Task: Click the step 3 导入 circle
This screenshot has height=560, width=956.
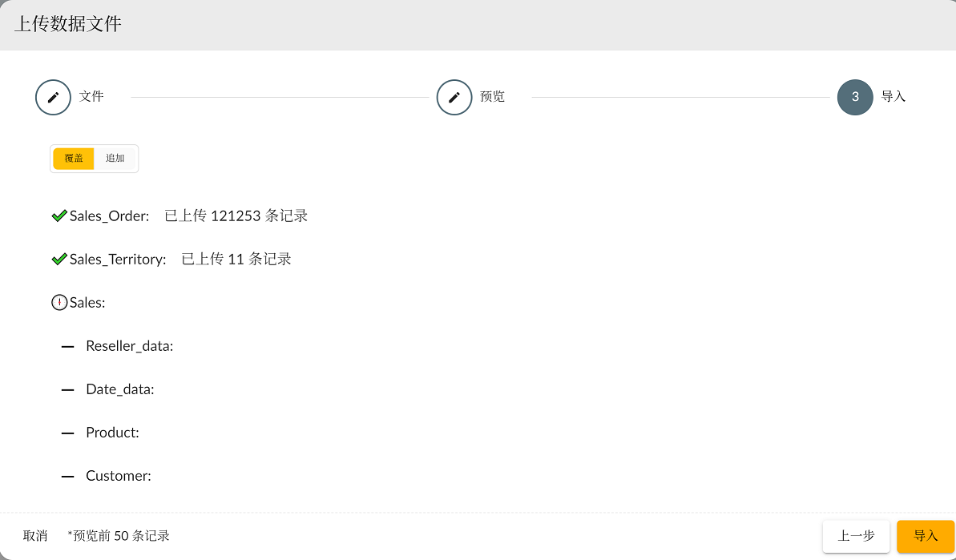Action: (855, 98)
